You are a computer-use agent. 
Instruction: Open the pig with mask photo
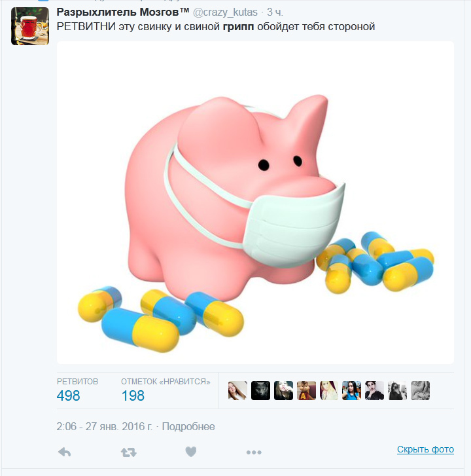pyautogui.click(x=255, y=202)
